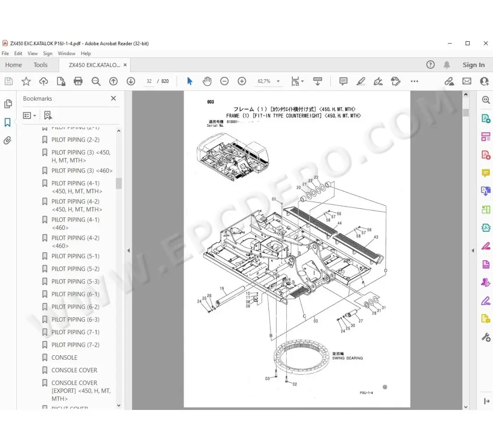
Task: Click the page number input field
Action: [149, 82]
